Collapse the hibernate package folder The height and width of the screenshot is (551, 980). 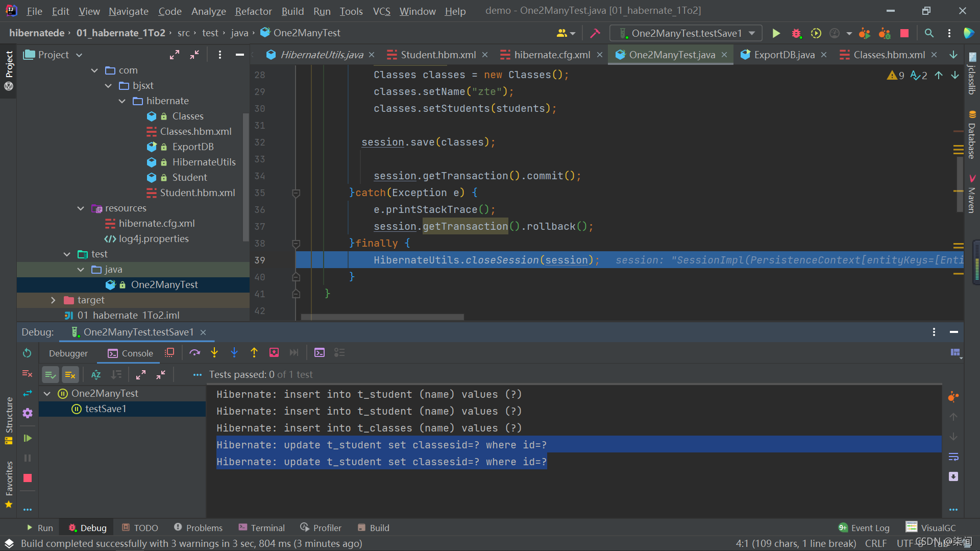(x=122, y=101)
